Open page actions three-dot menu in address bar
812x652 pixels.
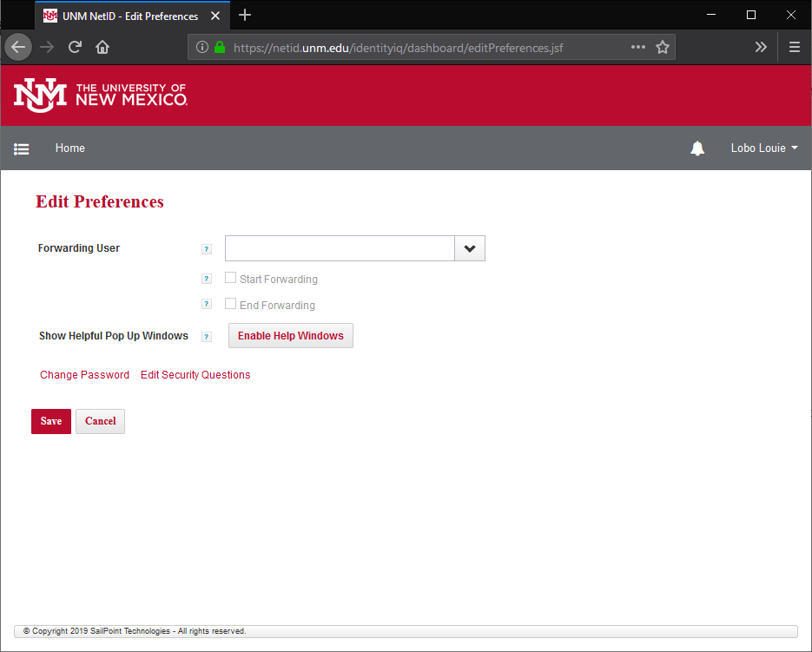click(x=638, y=47)
